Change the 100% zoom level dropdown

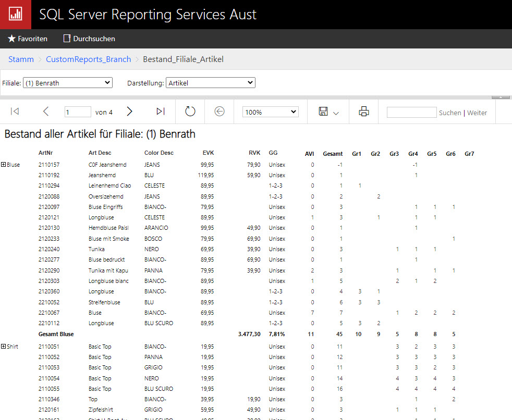[x=270, y=112]
